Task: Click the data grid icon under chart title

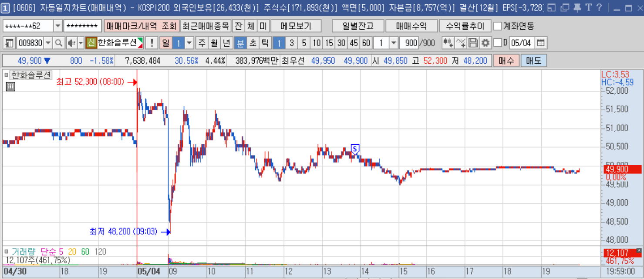Action: point(10,87)
